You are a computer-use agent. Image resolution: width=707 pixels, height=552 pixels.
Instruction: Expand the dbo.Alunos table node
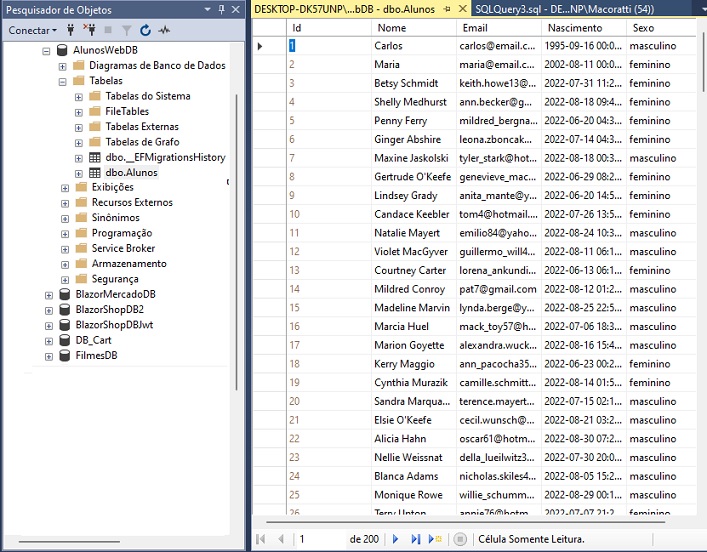(78, 174)
